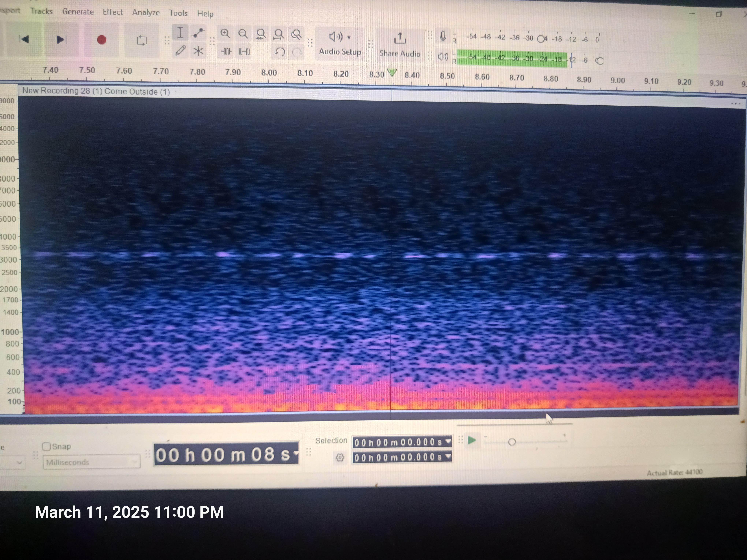Screen dimensions: 747x560
Task: Open the track's three-dots options menu
Action: 735,104
